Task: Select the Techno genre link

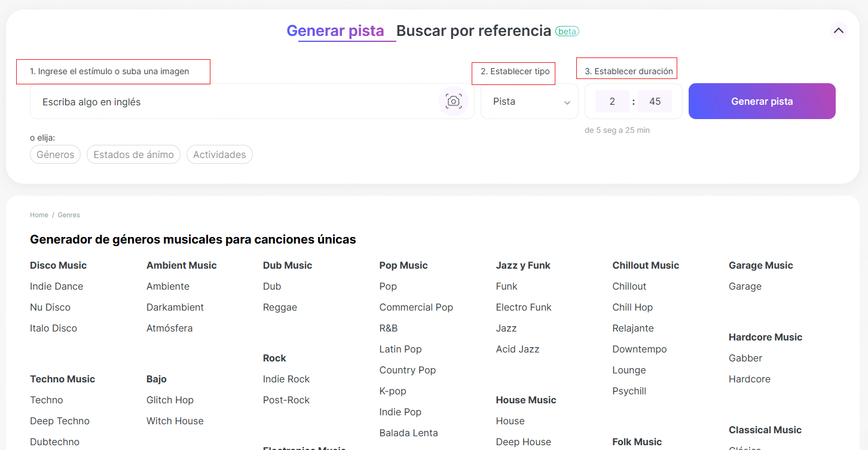Action: [x=47, y=400]
